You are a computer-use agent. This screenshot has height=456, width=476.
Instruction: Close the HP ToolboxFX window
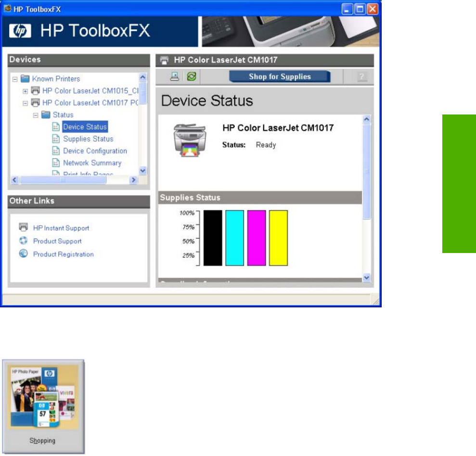click(373, 9)
